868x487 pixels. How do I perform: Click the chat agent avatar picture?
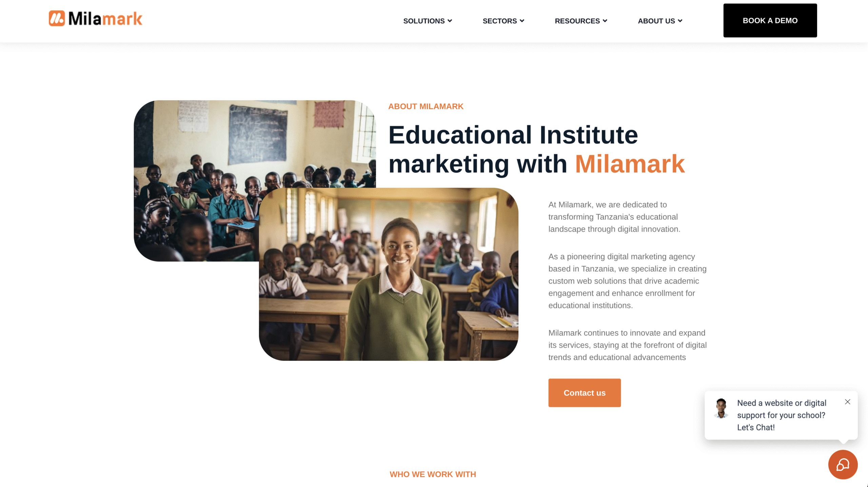point(721,408)
